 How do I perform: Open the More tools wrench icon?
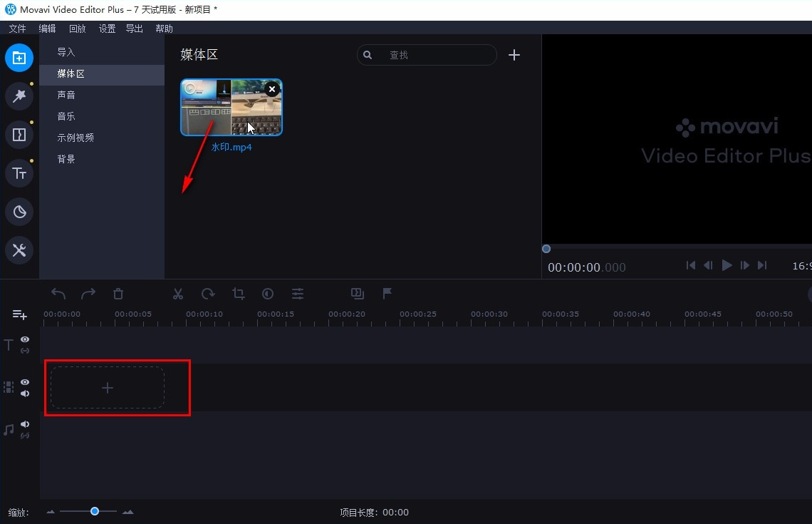tap(19, 250)
